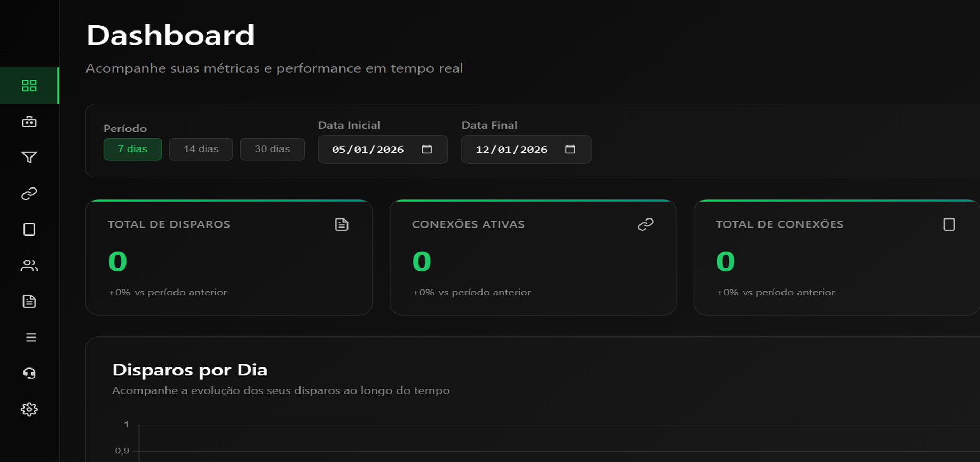Open the headset support icon in sidebar
Viewport: 980px width, 462px height.
point(29,373)
